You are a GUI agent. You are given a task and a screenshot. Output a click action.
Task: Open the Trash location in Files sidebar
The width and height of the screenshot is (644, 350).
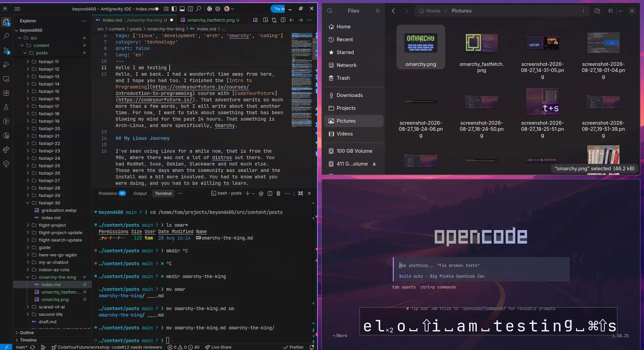(x=354, y=78)
